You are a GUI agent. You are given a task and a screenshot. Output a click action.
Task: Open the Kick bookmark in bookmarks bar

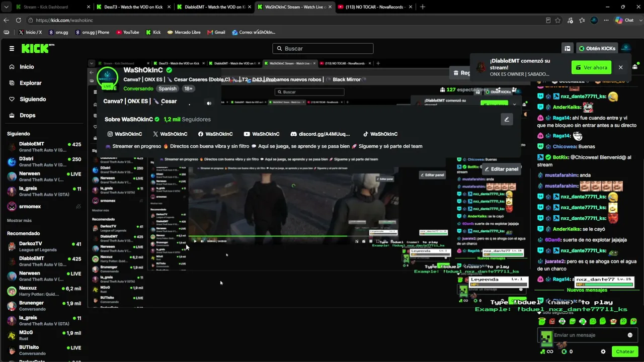(153, 32)
